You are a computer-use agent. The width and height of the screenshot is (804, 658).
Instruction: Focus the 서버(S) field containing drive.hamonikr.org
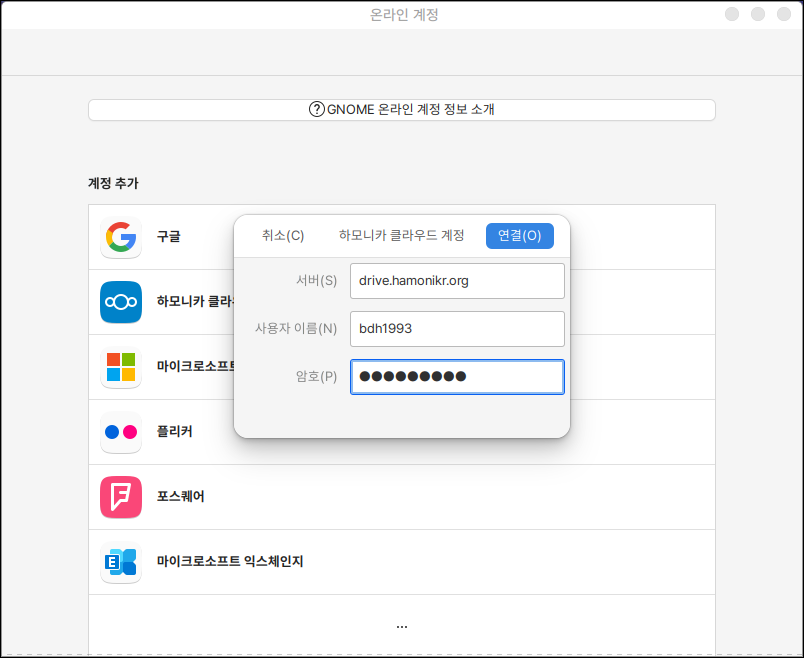point(457,281)
